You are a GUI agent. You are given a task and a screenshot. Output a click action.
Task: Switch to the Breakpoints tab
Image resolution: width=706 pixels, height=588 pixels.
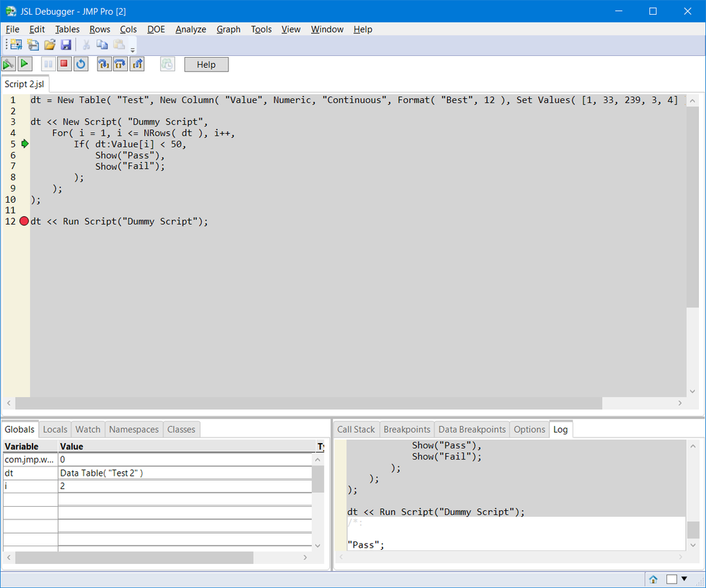pyautogui.click(x=406, y=429)
